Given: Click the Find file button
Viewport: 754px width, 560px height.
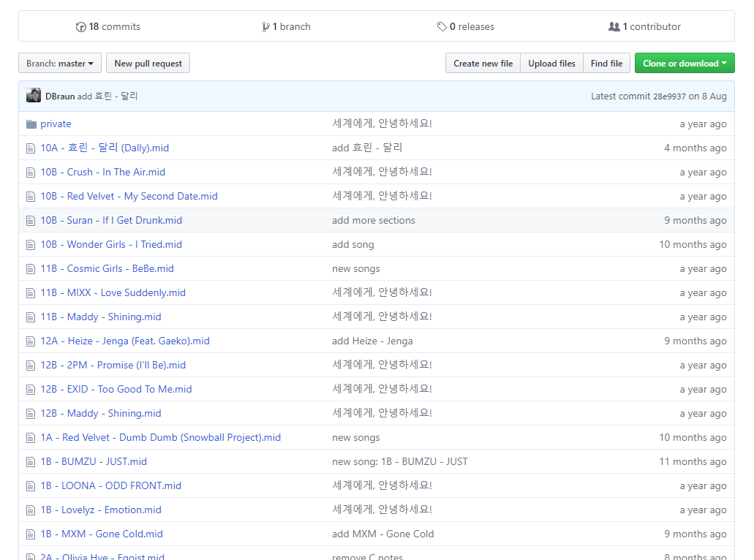Looking at the screenshot, I should tap(606, 63).
